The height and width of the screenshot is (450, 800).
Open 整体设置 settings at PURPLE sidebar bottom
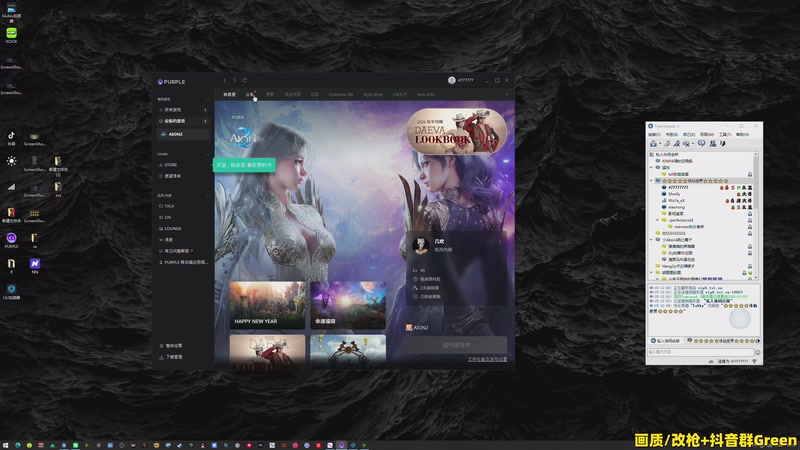pyautogui.click(x=171, y=346)
